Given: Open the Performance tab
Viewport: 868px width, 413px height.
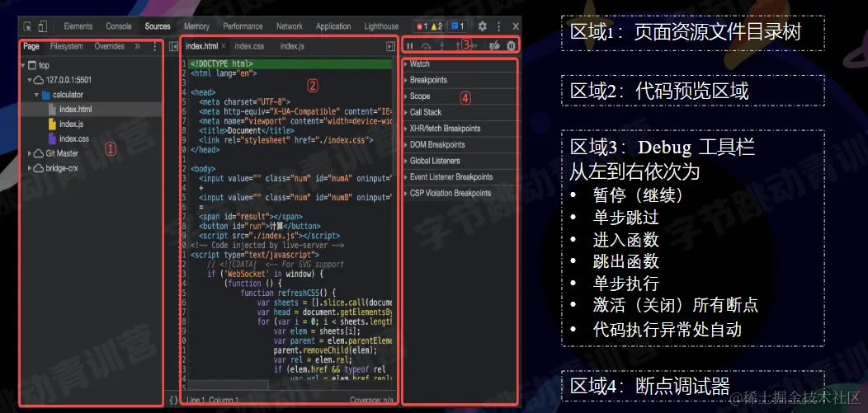Looking at the screenshot, I should (243, 26).
